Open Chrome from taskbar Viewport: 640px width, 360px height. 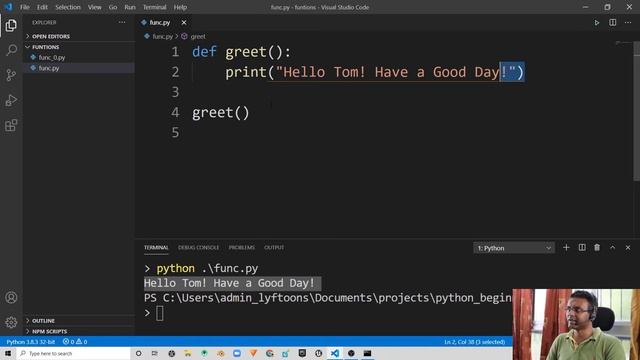[269, 353]
